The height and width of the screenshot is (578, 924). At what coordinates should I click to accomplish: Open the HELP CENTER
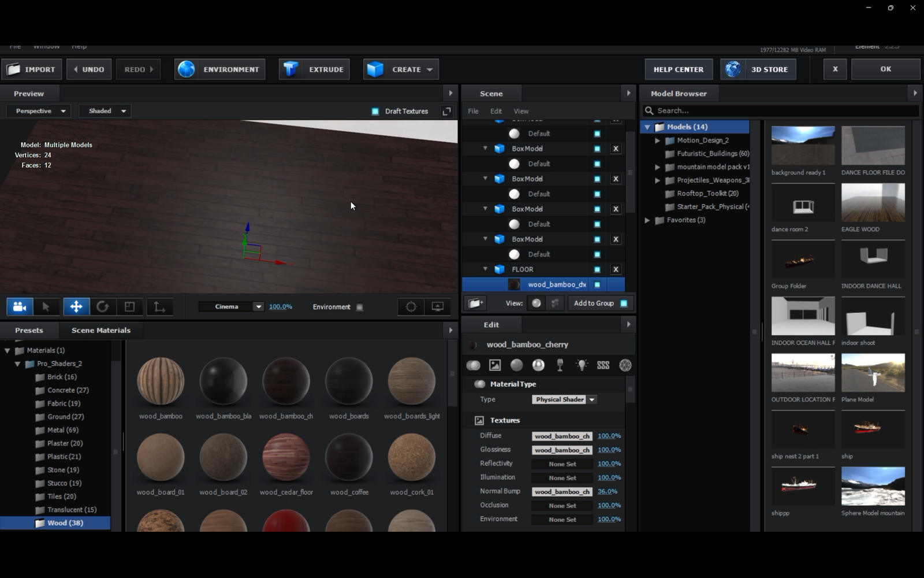click(x=679, y=69)
